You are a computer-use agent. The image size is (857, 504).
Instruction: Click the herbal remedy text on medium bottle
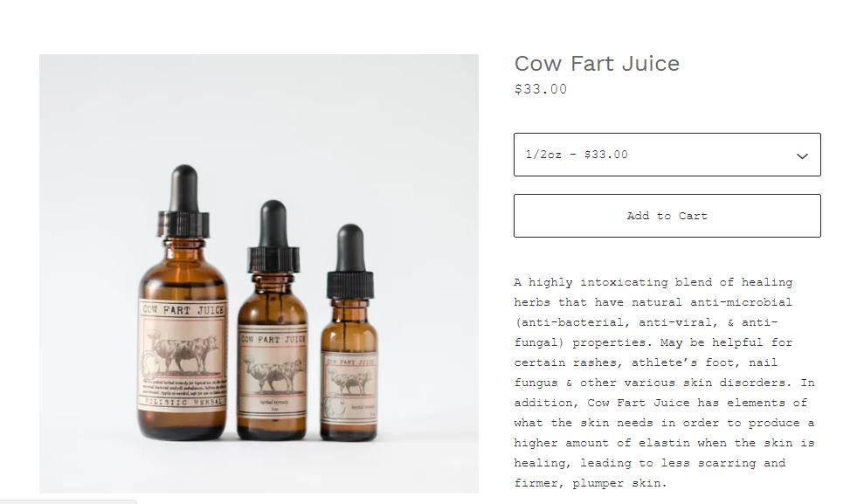coord(273,402)
